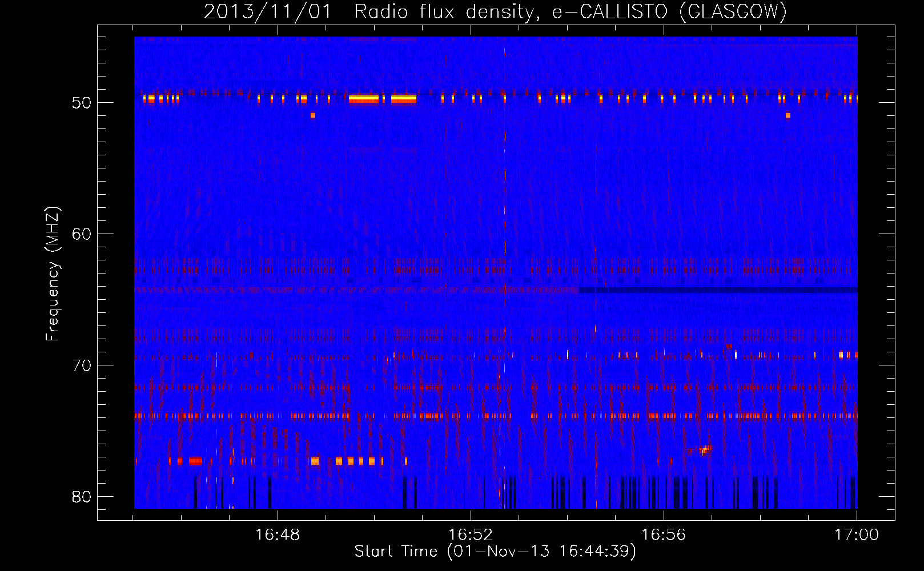Click the Frequency (MHZ) axis label

(53, 274)
